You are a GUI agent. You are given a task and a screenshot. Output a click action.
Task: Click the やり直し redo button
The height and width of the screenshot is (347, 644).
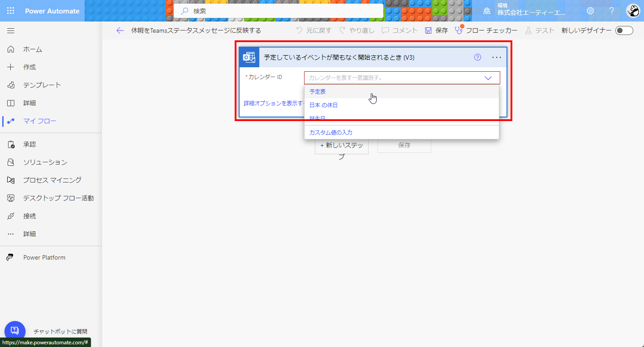coord(356,30)
